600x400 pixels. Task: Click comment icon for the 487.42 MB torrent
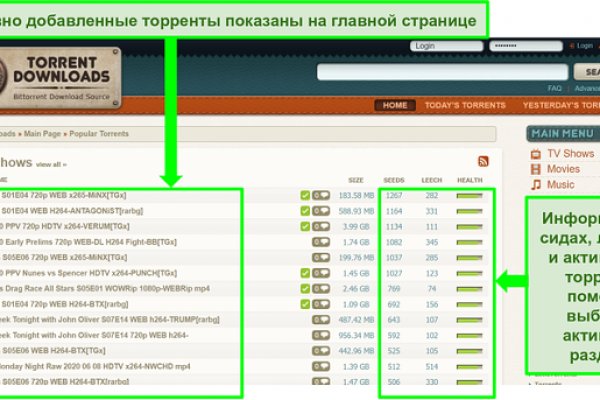(x=321, y=320)
